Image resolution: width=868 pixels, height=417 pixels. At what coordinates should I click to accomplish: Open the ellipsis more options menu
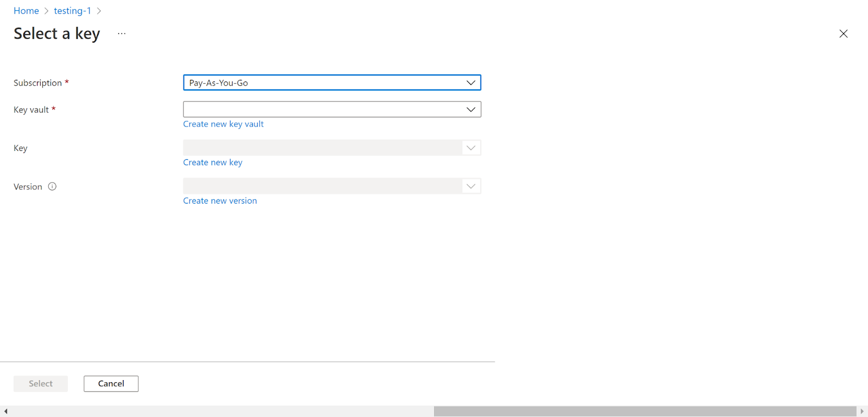pyautogui.click(x=122, y=34)
